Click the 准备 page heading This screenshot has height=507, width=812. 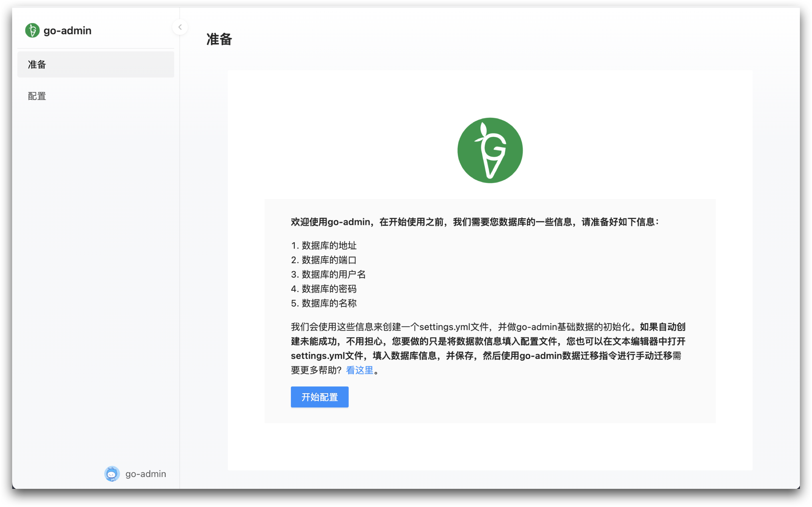pos(219,39)
